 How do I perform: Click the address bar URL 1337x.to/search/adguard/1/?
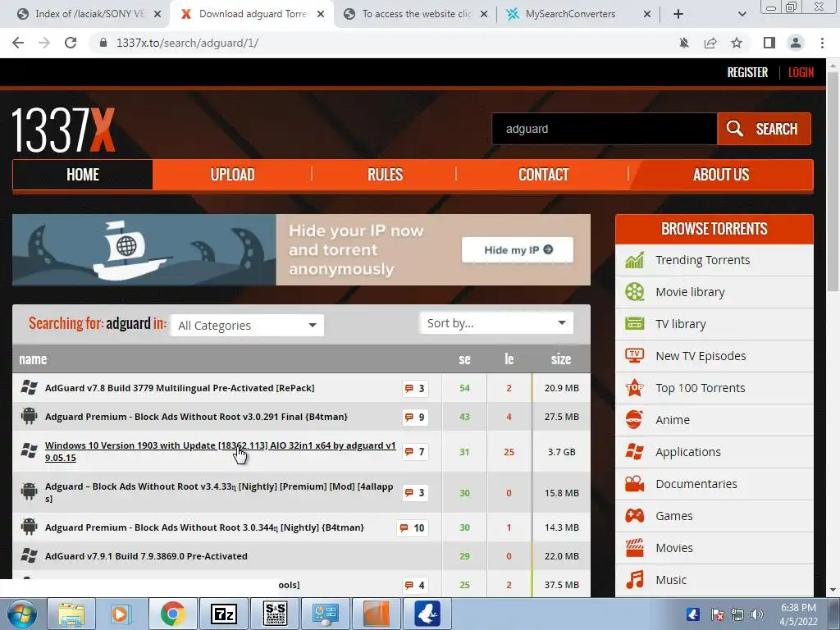coord(188,43)
